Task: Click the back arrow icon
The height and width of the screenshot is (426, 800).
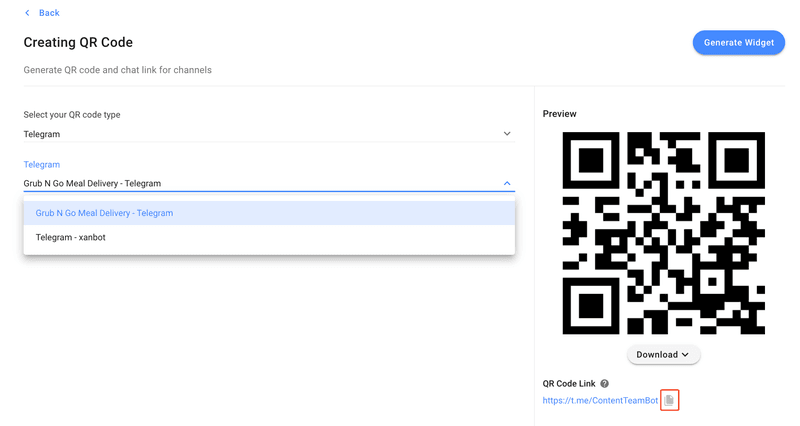Action: tap(27, 13)
